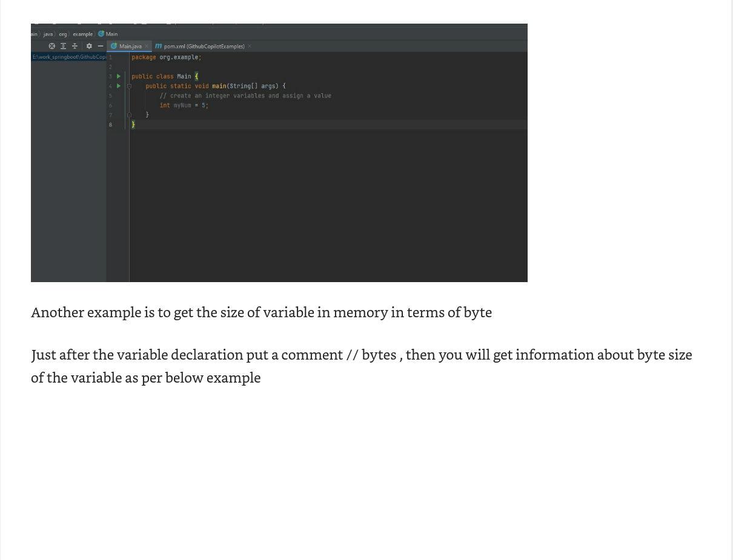Open the IDE screenshot image
The height and width of the screenshot is (560, 733).
point(279,153)
